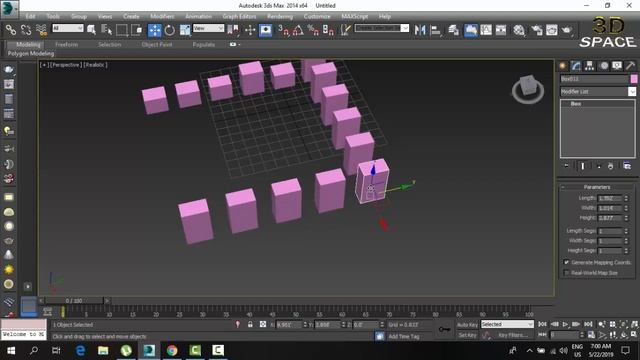Switch to the Freeform ribbon tab
Viewport: 640px width, 360px height.
(67, 44)
